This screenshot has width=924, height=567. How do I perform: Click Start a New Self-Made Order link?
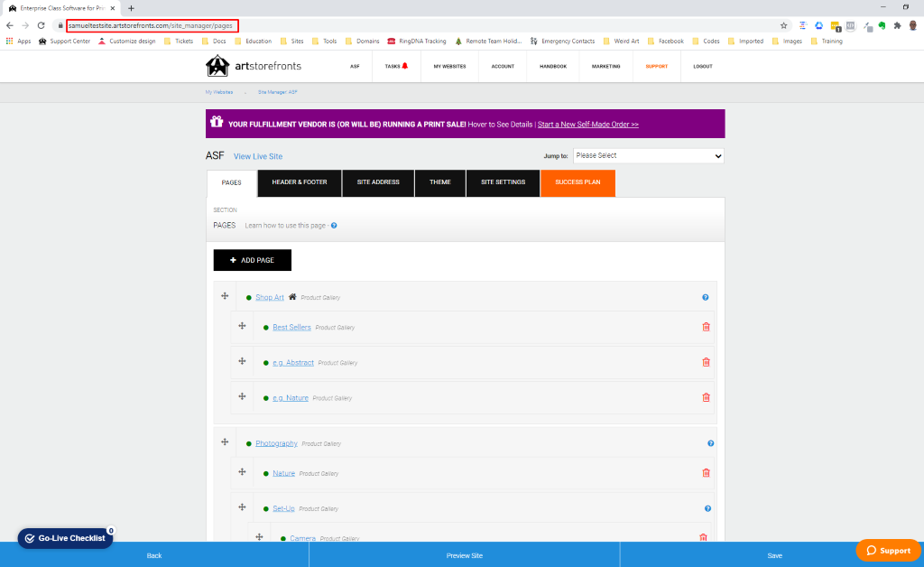coord(588,125)
